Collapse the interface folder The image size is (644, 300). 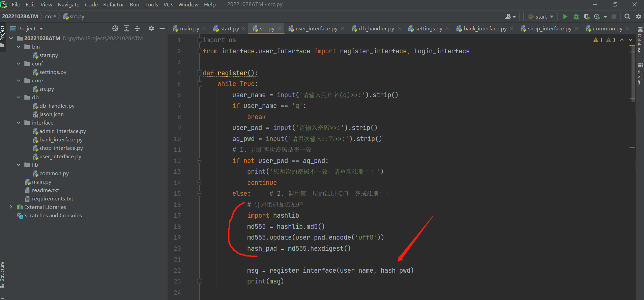[x=19, y=123]
